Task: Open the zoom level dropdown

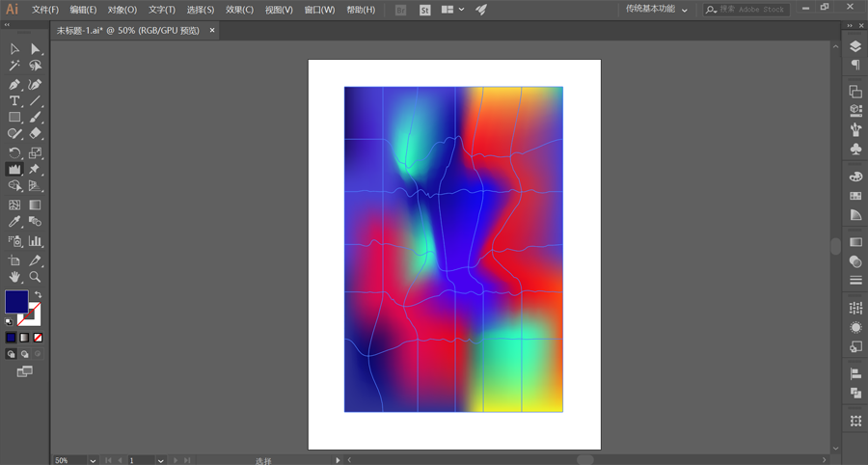Action: coord(93,460)
